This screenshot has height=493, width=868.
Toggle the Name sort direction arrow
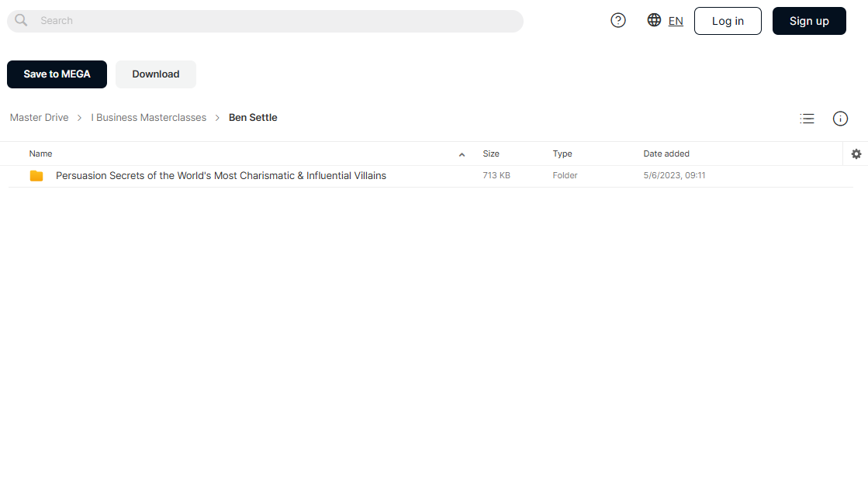click(462, 154)
